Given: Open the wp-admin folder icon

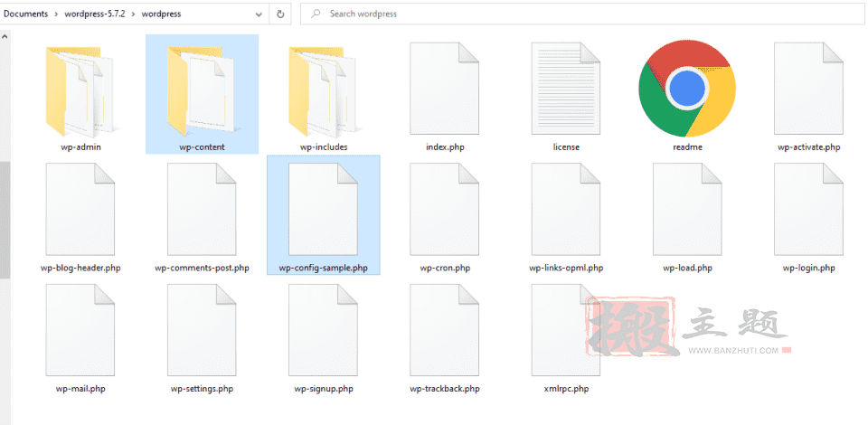Looking at the screenshot, I should [x=80, y=91].
